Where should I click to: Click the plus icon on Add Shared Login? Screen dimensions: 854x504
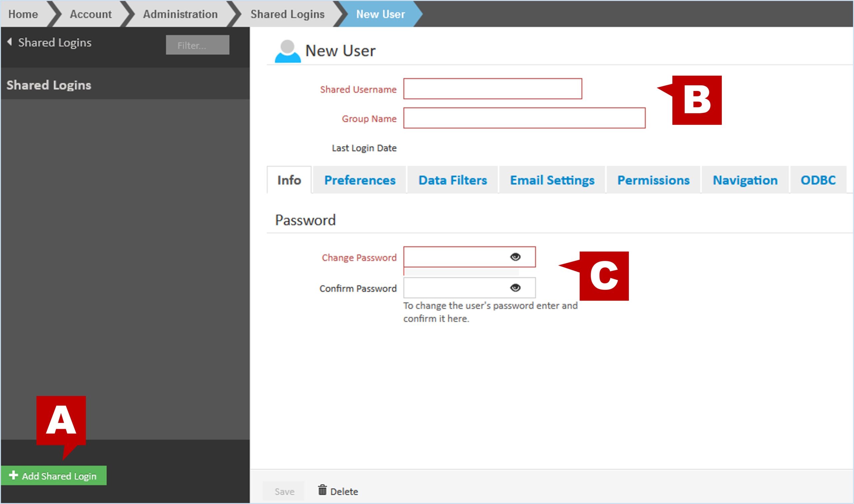point(13,475)
